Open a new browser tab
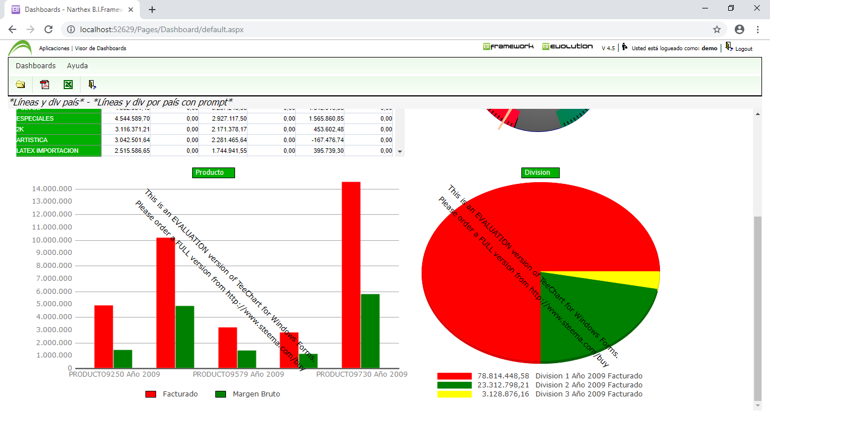 coord(152,10)
